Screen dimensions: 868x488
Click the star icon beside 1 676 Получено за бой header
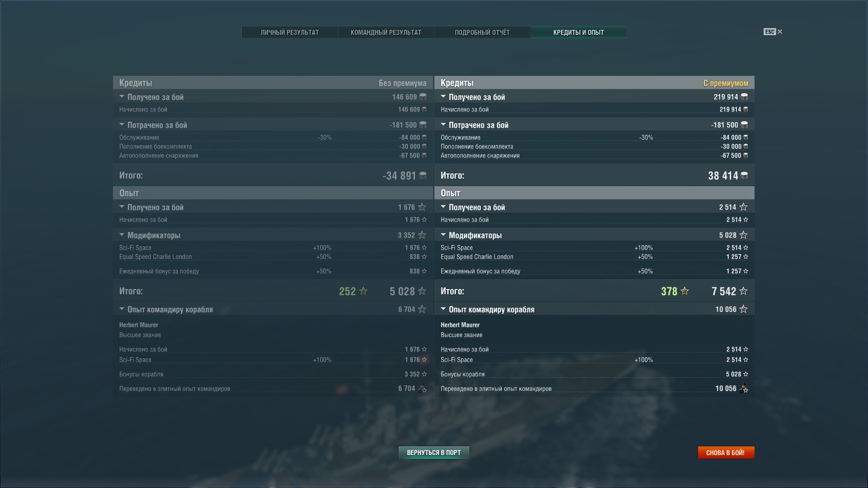422,207
